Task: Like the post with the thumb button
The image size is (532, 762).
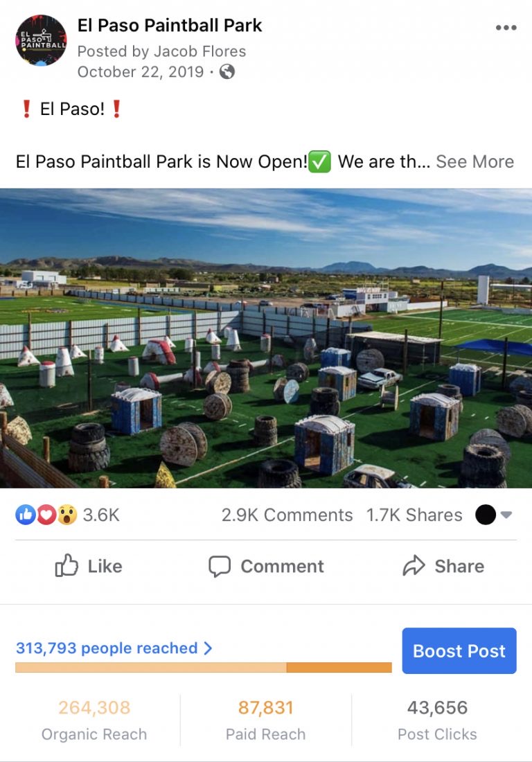Action: tap(89, 566)
